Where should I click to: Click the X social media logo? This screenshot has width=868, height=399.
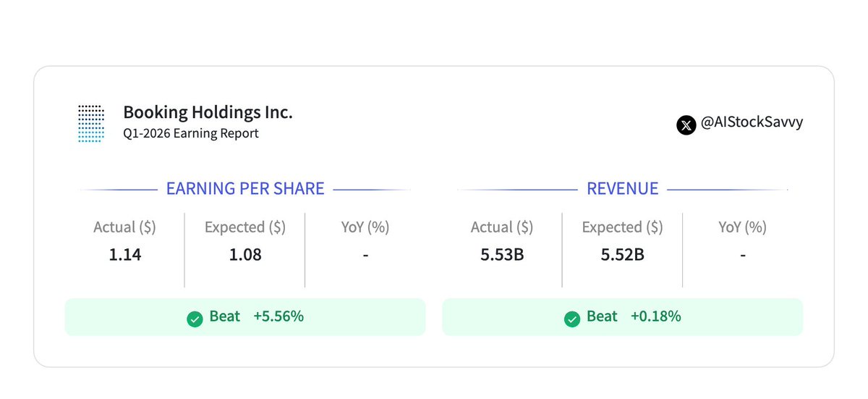(x=686, y=125)
